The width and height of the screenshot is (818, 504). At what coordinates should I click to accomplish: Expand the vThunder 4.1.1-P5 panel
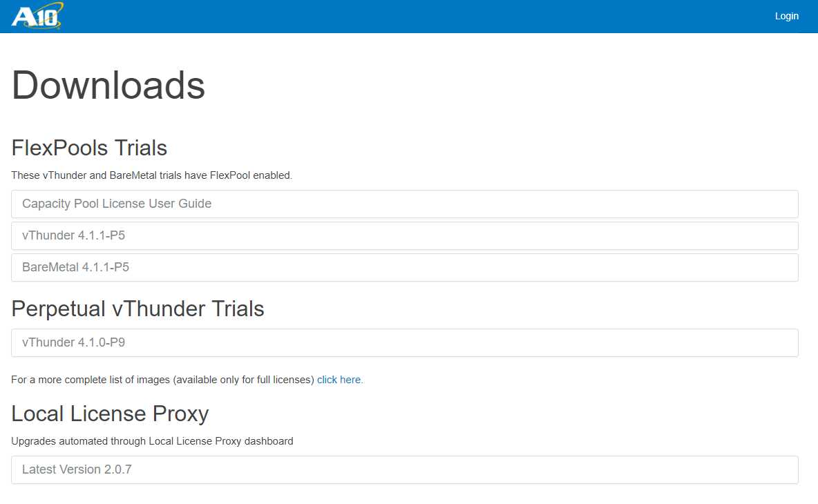tap(405, 235)
